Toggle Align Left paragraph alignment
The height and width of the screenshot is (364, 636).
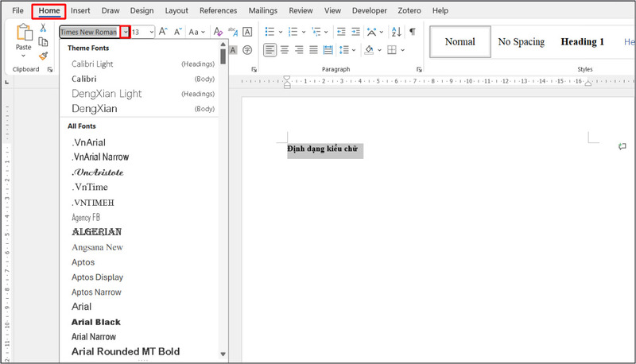[x=270, y=50]
